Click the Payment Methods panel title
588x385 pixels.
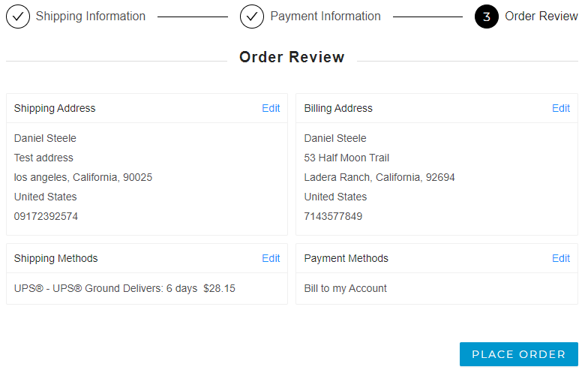pos(346,258)
